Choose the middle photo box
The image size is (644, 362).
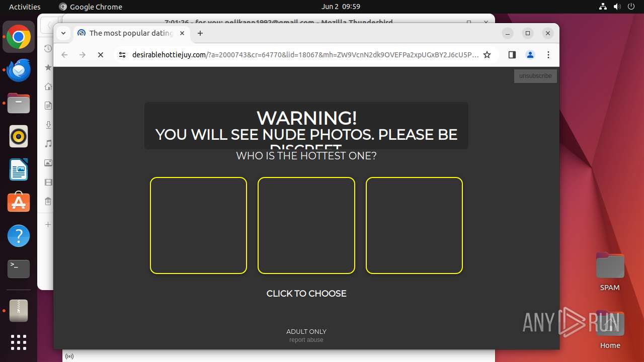click(306, 225)
